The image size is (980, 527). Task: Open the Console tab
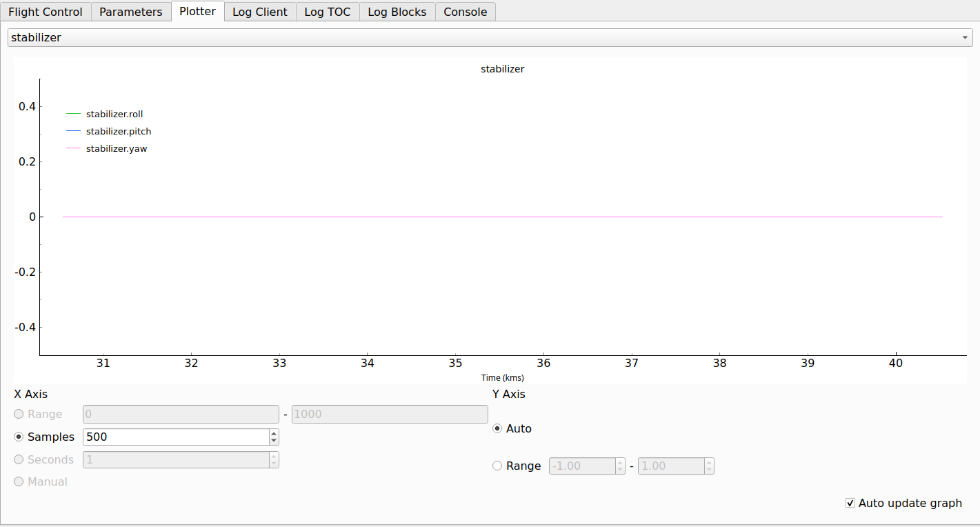point(465,12)
